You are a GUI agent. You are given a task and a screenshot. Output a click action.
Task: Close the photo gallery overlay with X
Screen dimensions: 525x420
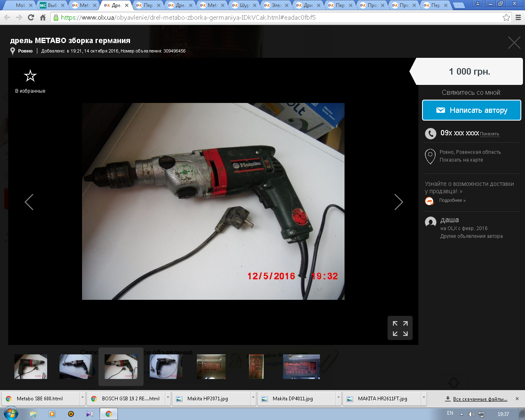click(x=514, y=43)
